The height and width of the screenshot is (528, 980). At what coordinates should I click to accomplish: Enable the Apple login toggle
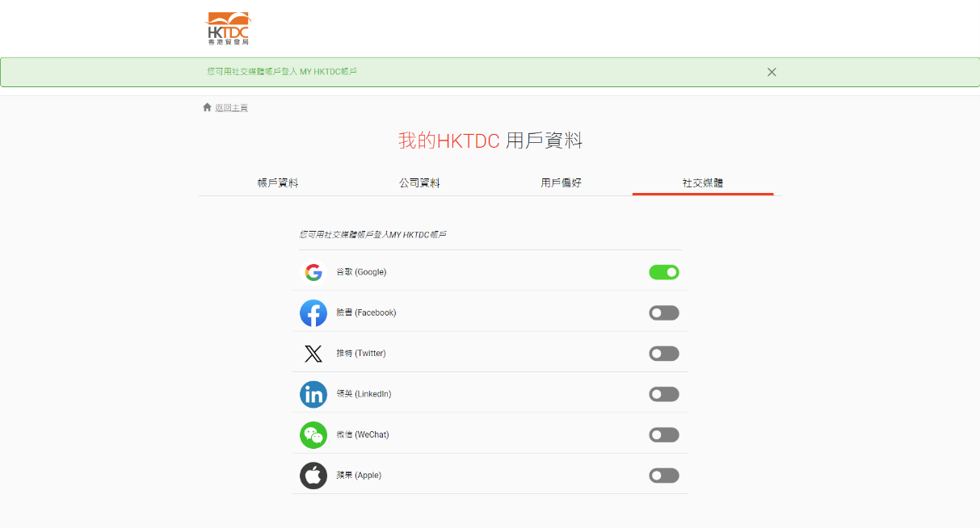click(663, 476)
